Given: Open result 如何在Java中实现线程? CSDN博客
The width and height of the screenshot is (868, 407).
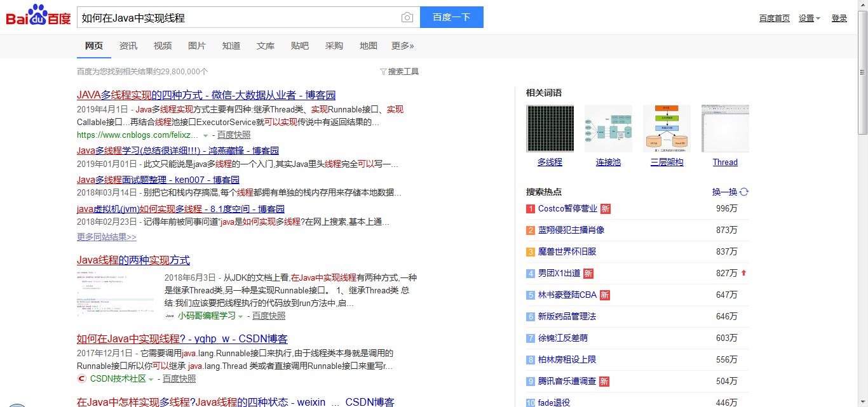Looking at the screenshot, I should pos(182,339).
